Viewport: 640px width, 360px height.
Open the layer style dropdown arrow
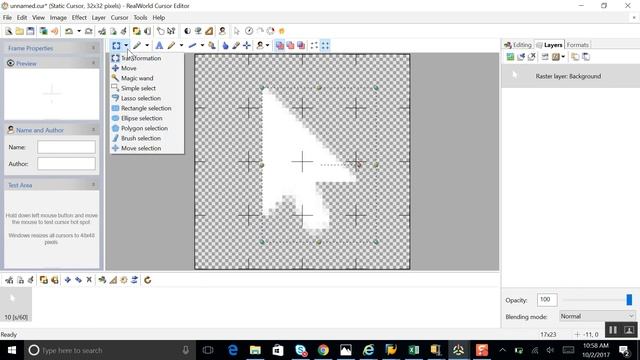pos(563,57)
